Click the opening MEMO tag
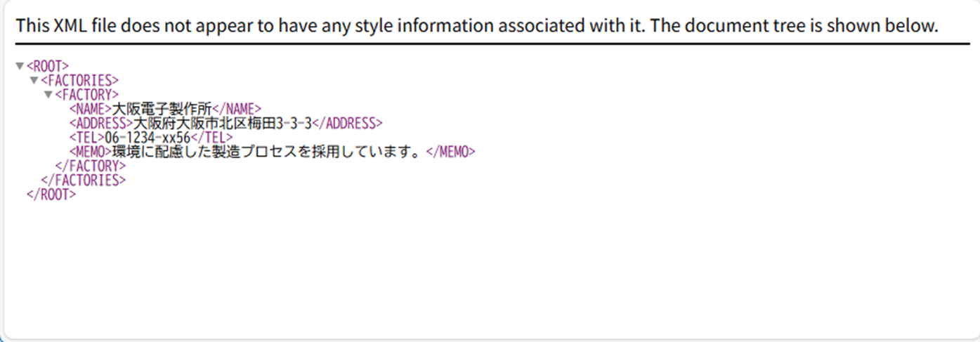 click(90, 152)
